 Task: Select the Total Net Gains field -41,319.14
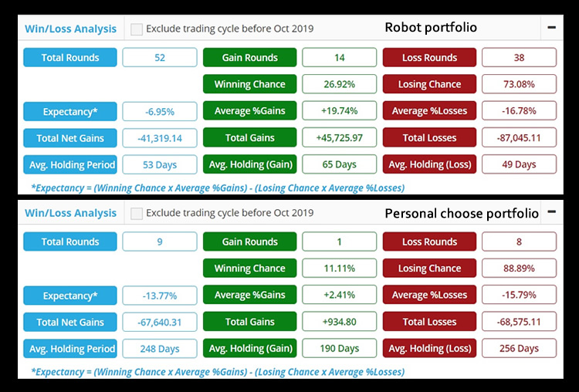160,138
